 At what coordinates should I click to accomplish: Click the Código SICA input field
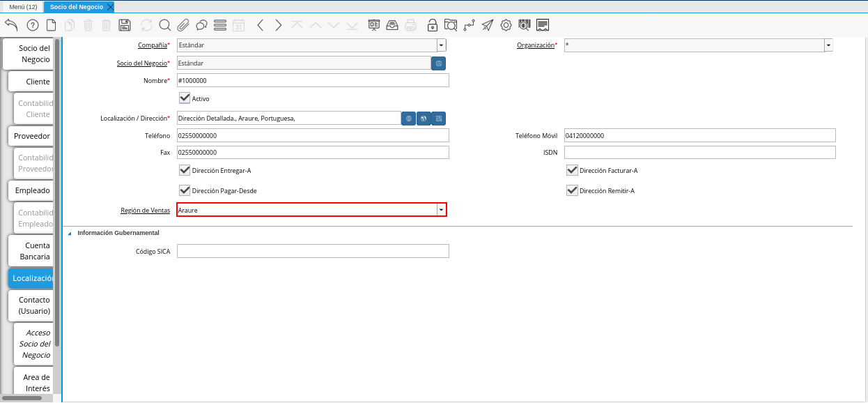point(313,251)
